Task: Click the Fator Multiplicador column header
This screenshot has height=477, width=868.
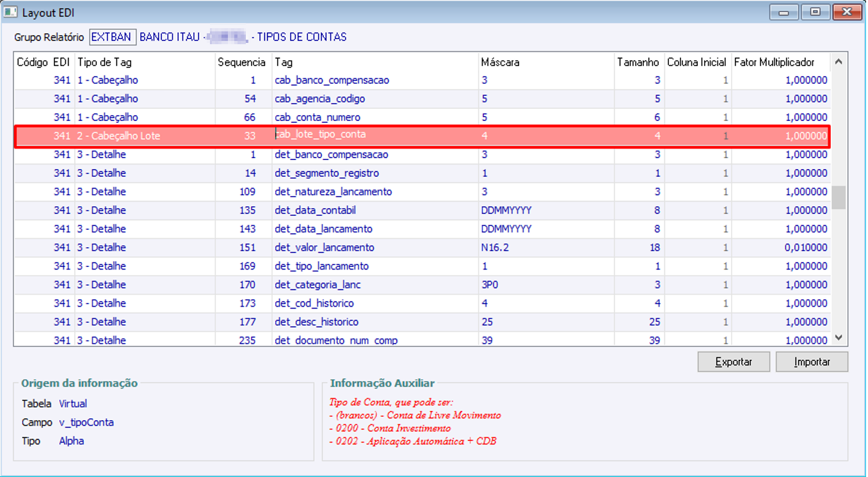Action: 781,62
